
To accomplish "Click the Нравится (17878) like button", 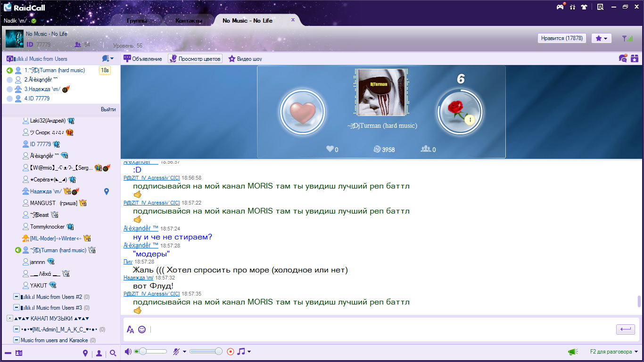I will pyautogui.click(x=562, y=39).
